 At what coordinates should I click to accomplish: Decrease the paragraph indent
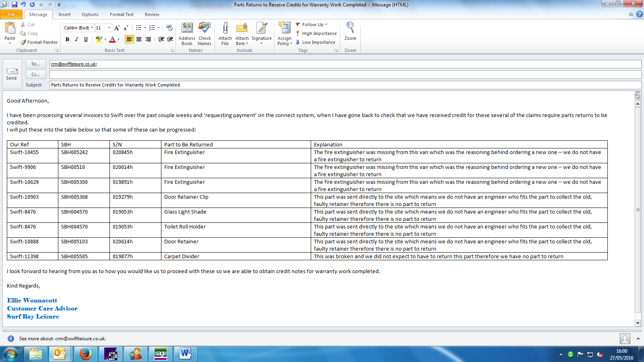161,39
